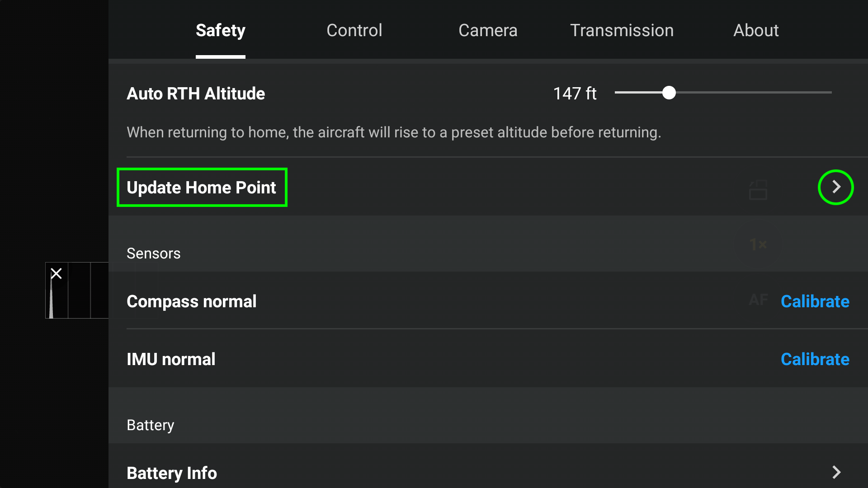Viewport: 868px width, 488px height.
Task: Open the Camera settings tab
Action: [488, 30]
